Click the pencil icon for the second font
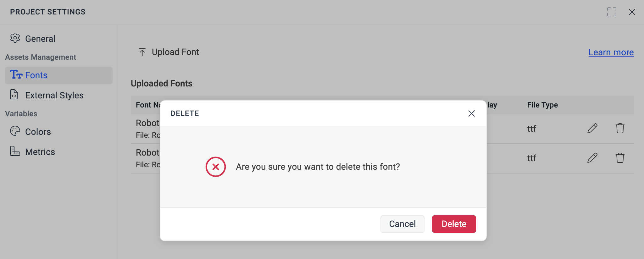Image resolution: width=644 pixels, height=259 pixels. (592, 157)
